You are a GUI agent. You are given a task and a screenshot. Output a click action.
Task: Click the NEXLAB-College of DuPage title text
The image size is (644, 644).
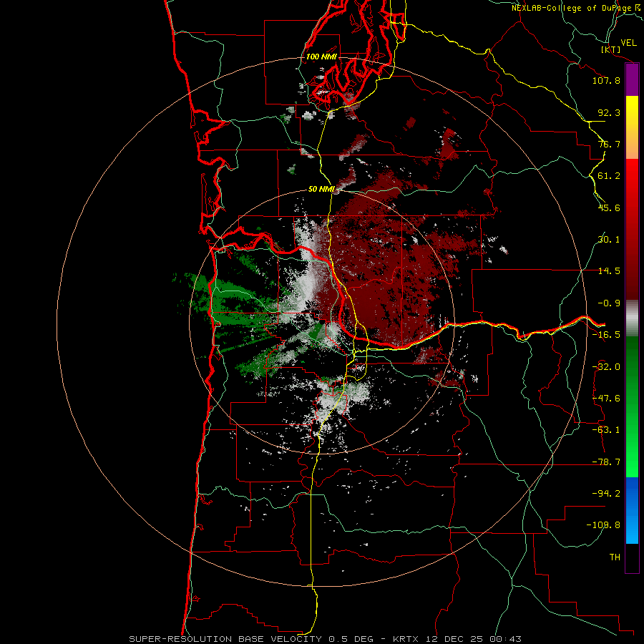(x=576, y=8)
